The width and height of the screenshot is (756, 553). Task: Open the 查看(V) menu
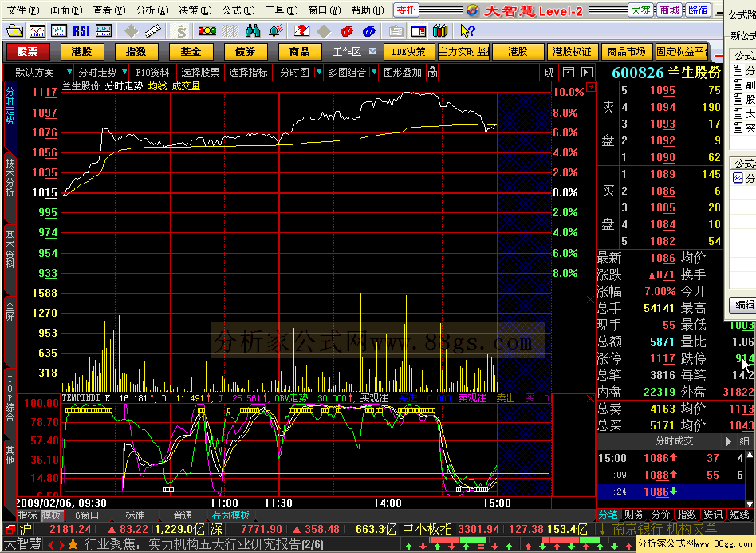109,10
